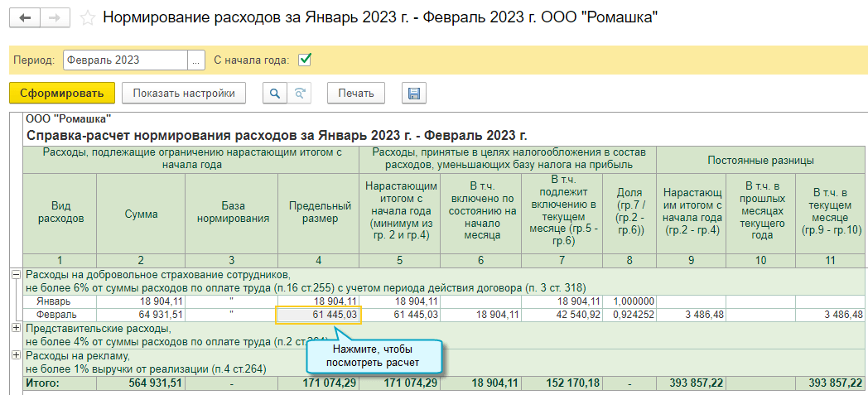Click February cell 42 540,92
This screenshot has height=395, width=868.
(x=560, y=316)
